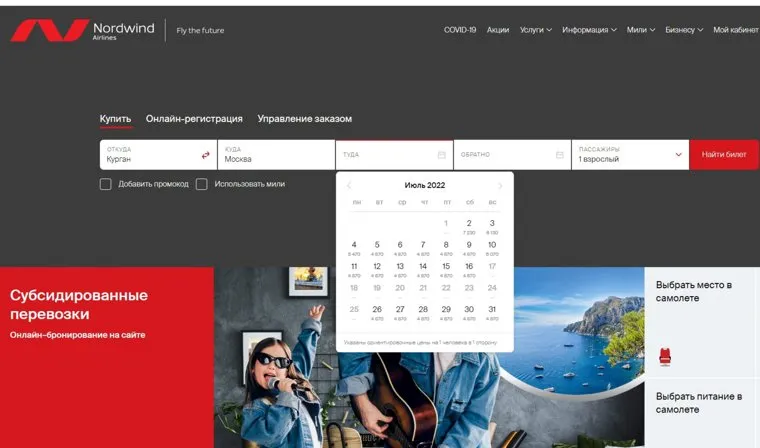
Task: Enable the Использовать мили checkbox
Action: (202, 184)
